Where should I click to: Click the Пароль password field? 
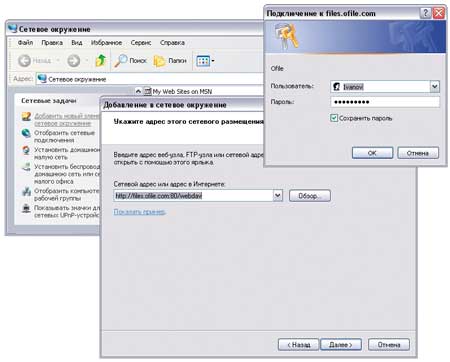pos(385,102)
